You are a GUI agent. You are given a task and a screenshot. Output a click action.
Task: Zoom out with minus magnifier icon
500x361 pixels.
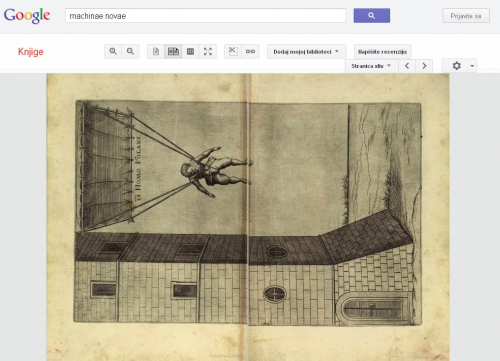coord(130,51)
